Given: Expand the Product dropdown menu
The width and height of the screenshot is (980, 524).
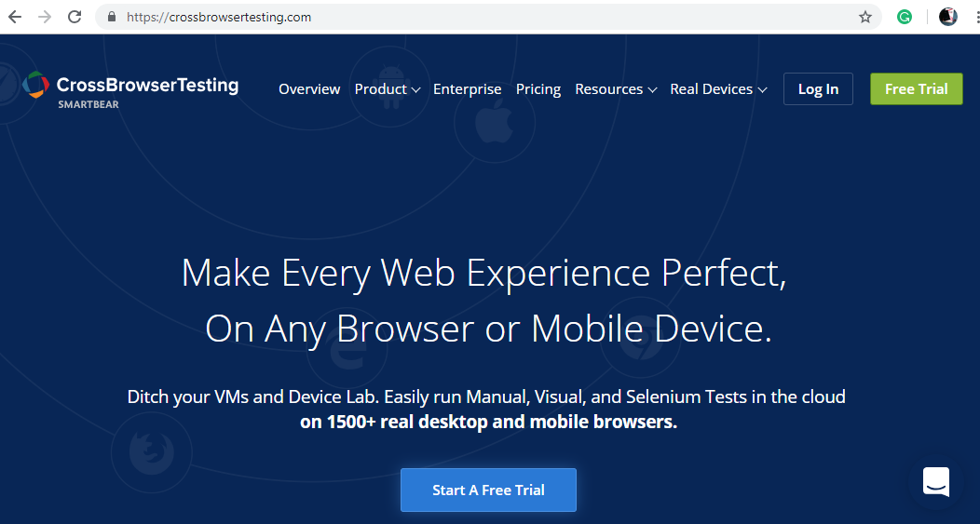Looking at the screenshot, I should (388, 89).
